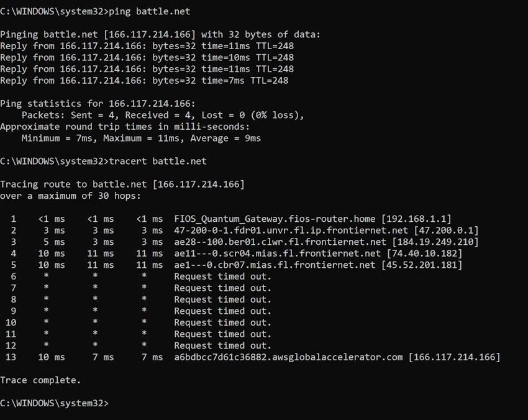Screen dimensions: 528x420
Task: Click the first ping reply with time=11ms
Action: click(147, 46)
